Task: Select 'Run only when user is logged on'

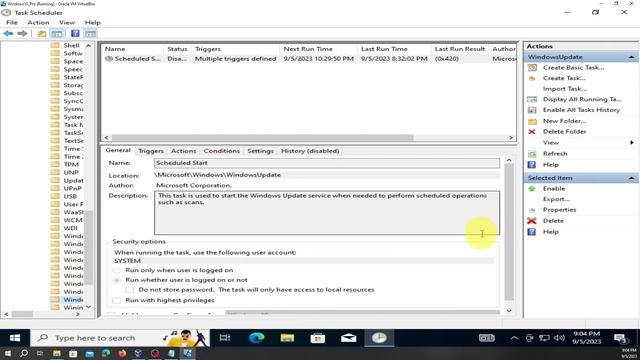Action: [117, 270]
